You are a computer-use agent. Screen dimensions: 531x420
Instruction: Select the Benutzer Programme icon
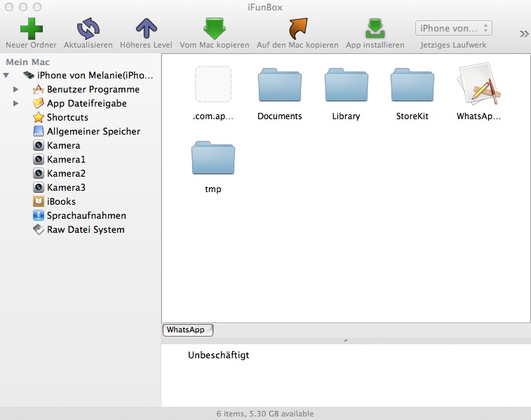[39, 89]
